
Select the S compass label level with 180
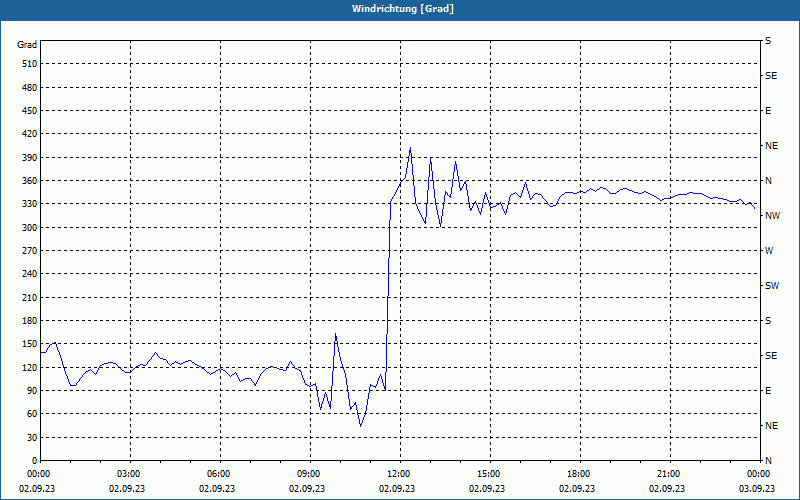coord(768,321)
